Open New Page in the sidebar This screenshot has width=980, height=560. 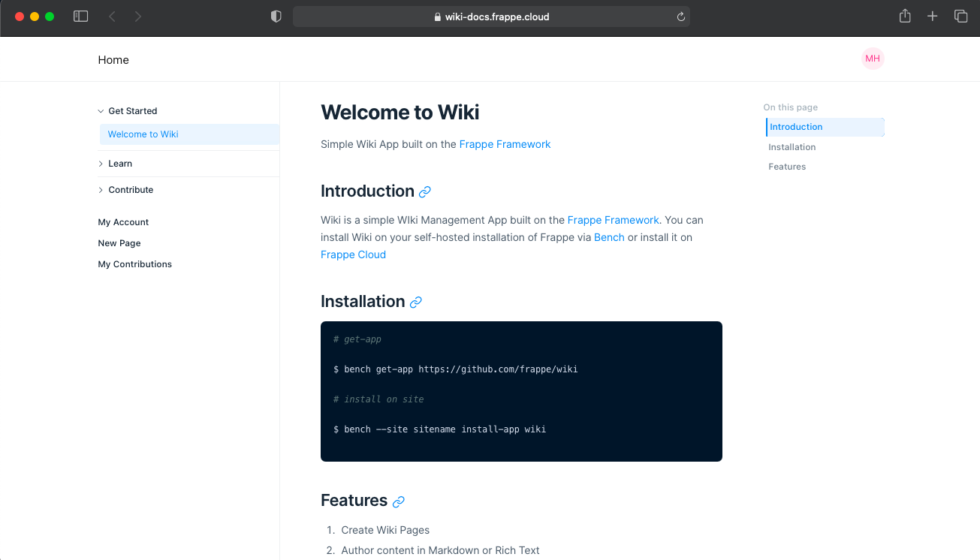coord(119,243)
